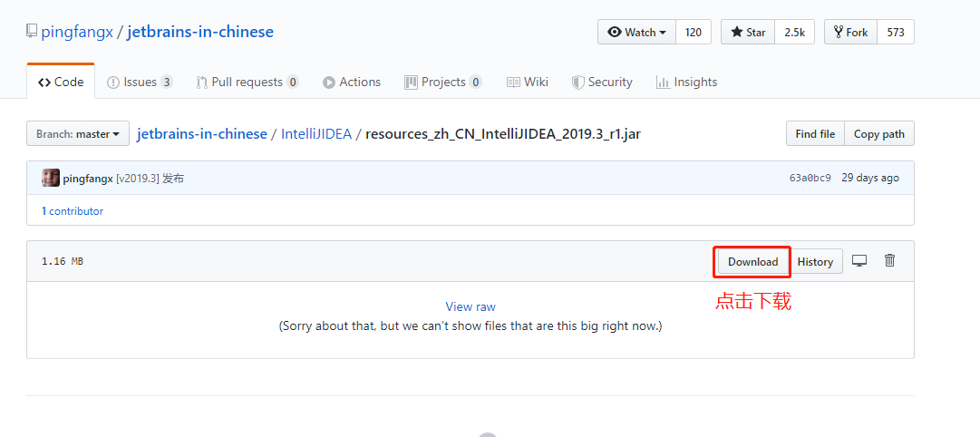
Task: Open the Pull requests tab
Action: pos(247,82)
